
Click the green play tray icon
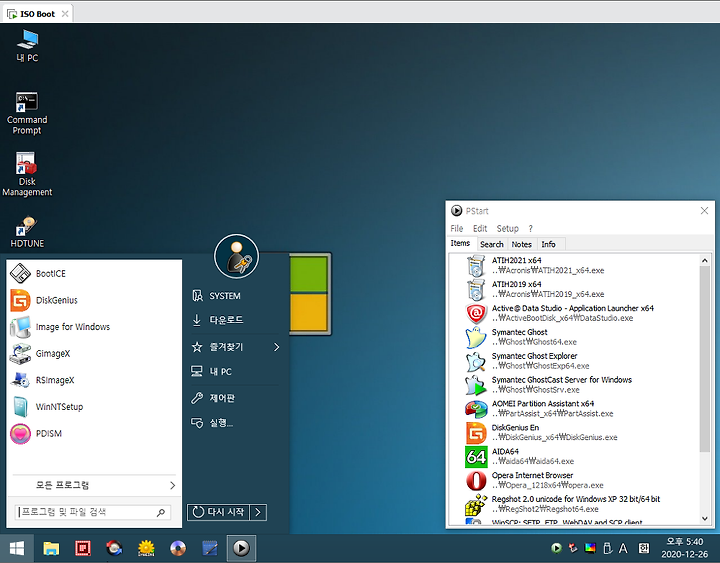point(556,548)
